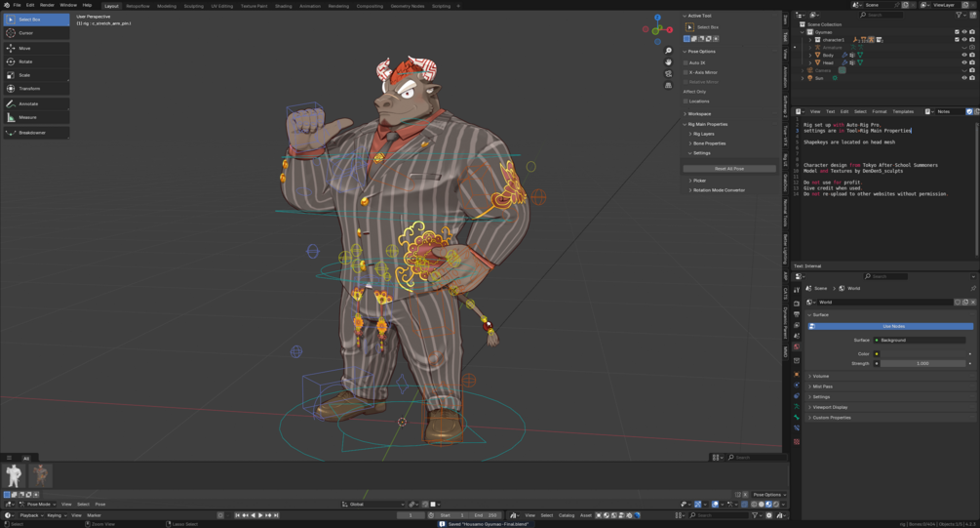
Task: Open the World properties tab icon
Action: click(797, 345)
